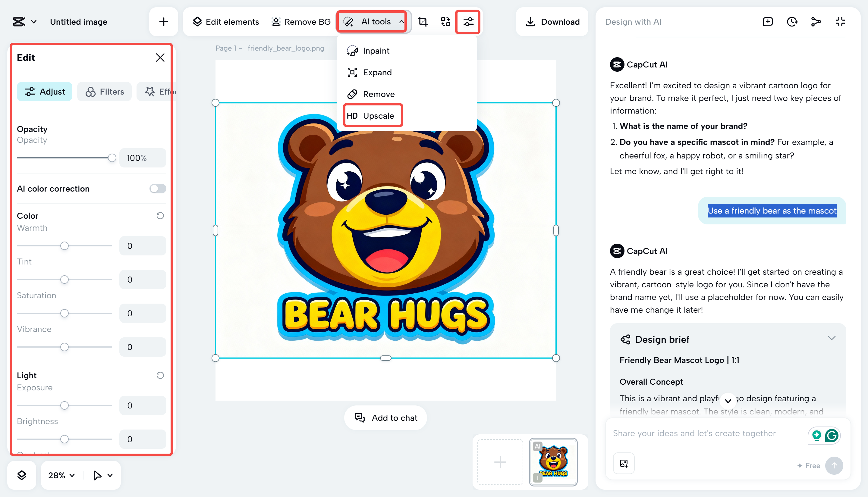Toggle AI color correction switch
The height and width of the screenshot is (497, 868).
tap(157, 189)
